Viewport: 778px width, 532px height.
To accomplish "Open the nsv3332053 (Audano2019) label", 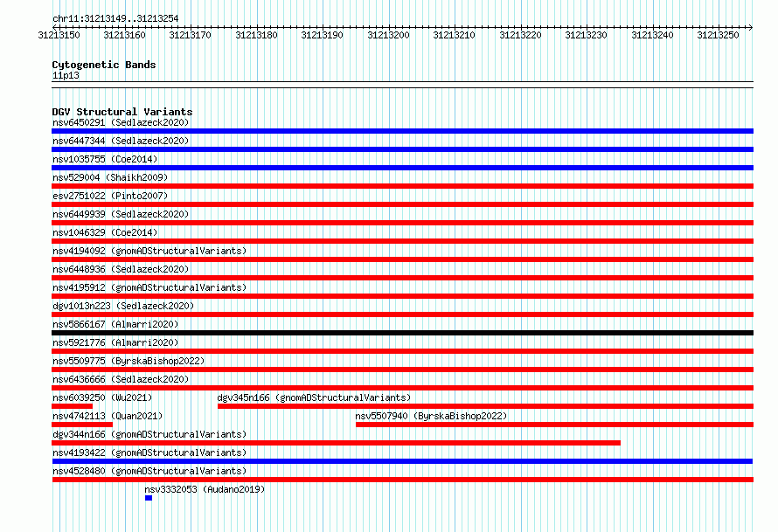I will click(x=205, y=489).
